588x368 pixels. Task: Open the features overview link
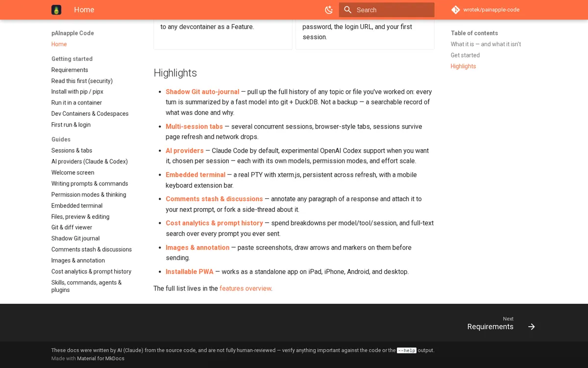click(245, 289)
